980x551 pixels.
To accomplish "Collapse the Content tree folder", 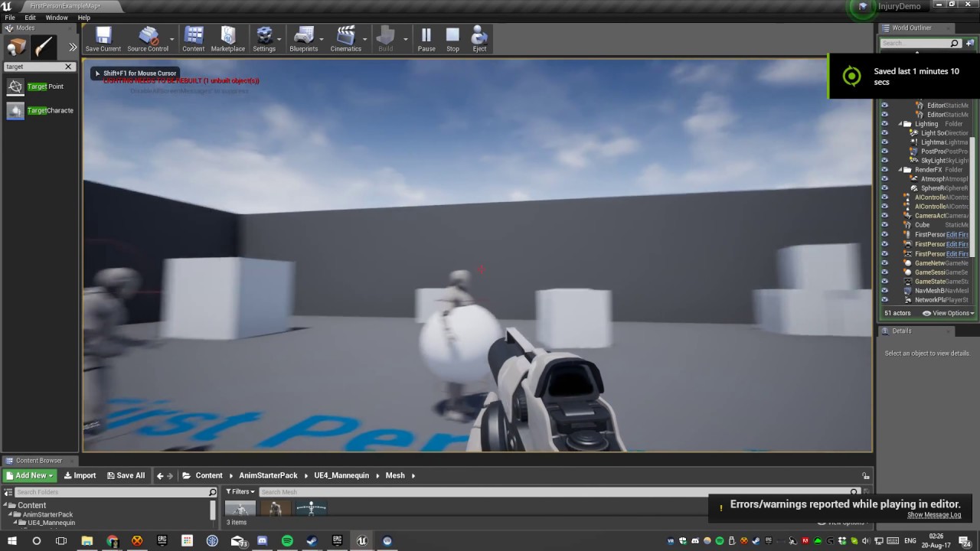I will coord(5,505).
